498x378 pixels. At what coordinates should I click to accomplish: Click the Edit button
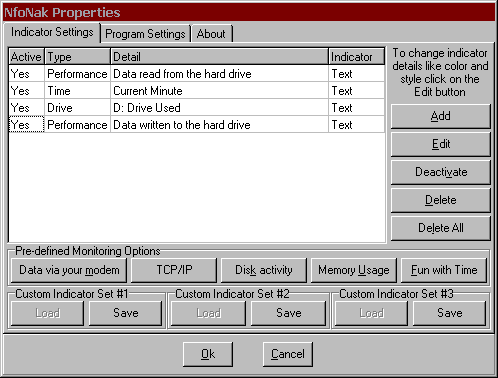click(x=440, y=144)
